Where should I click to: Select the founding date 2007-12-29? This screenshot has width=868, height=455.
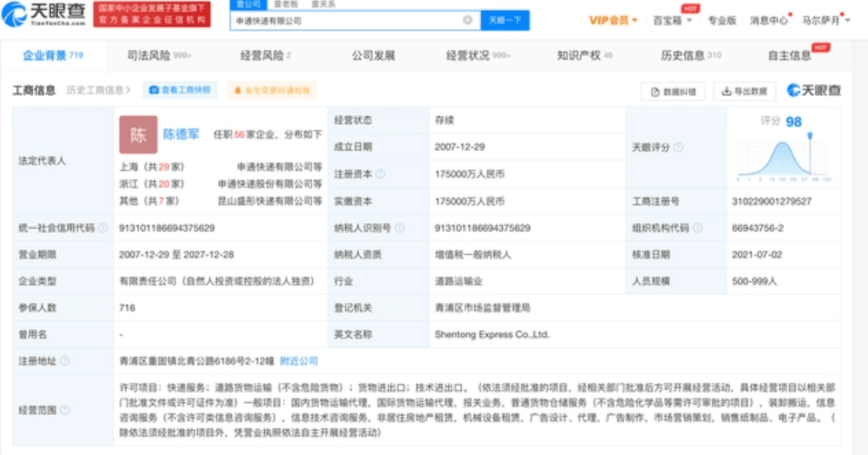[x=460, y=146]
